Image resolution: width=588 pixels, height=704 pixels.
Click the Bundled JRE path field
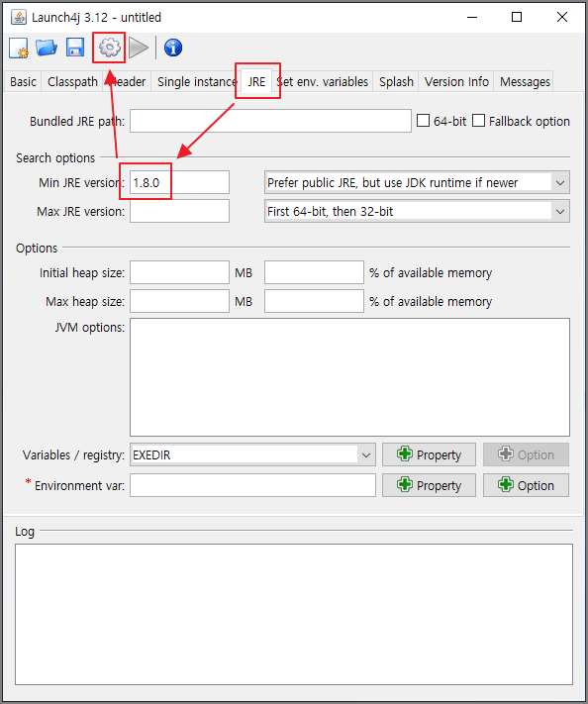[x=270, y=121]
